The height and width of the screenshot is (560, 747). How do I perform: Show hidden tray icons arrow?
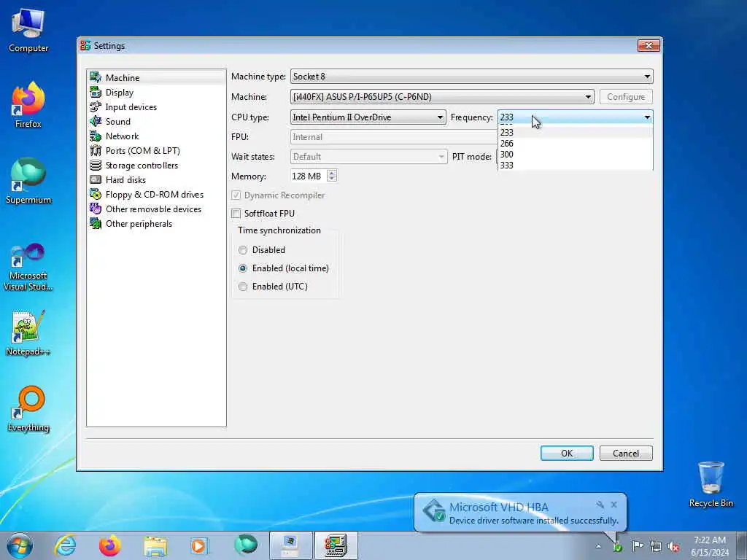598,546
